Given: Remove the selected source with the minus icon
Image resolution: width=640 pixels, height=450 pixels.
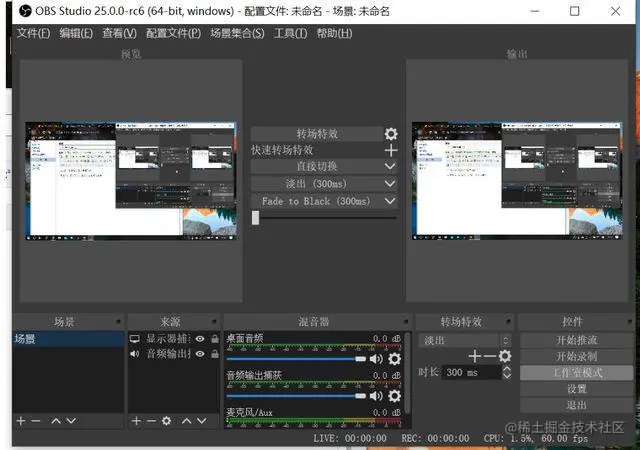Looking at the screenshot, I should [x=151, y=421].
